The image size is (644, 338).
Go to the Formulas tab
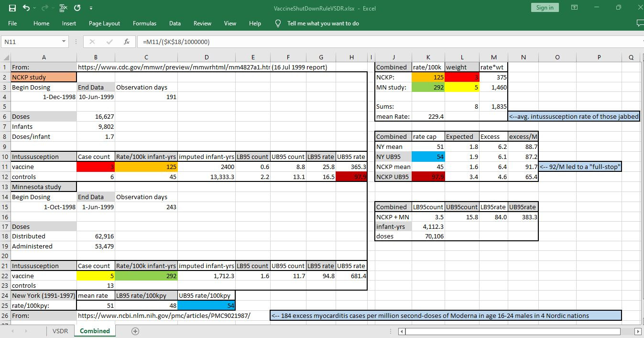pos(144,23)
